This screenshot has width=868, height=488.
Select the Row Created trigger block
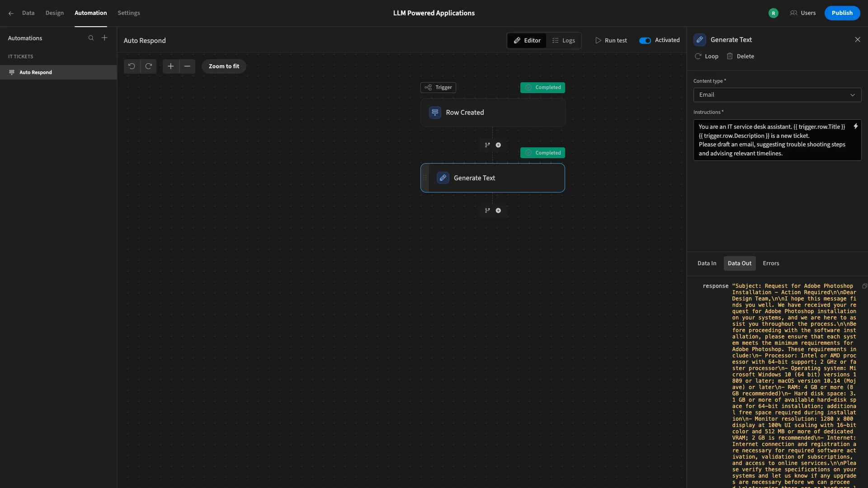(x=493, y=113)
